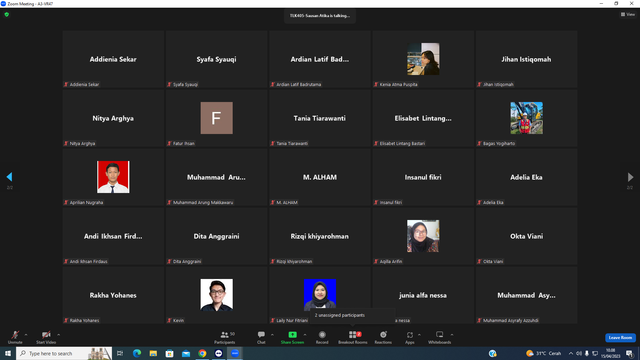Expand Whiteboards options arrow
Image resolution: width=640 pixels, height=360 pixels.
click(x=452, y=335)
